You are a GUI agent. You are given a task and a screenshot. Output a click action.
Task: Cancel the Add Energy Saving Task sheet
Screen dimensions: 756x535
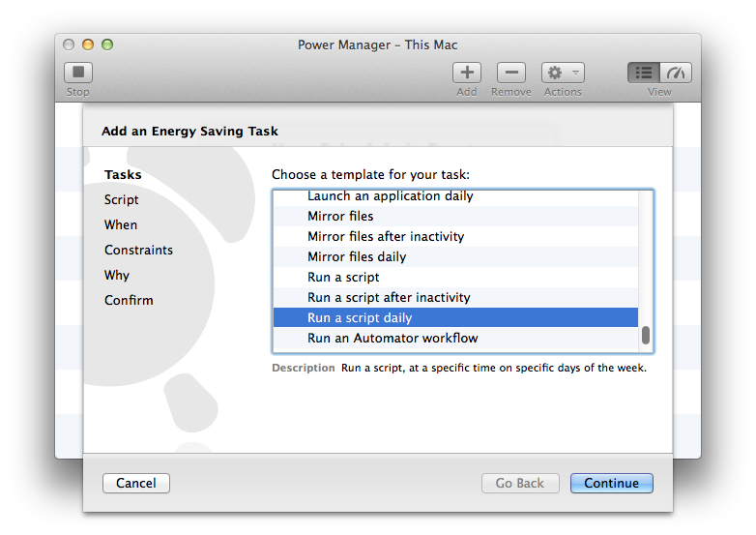coord(136,483)
